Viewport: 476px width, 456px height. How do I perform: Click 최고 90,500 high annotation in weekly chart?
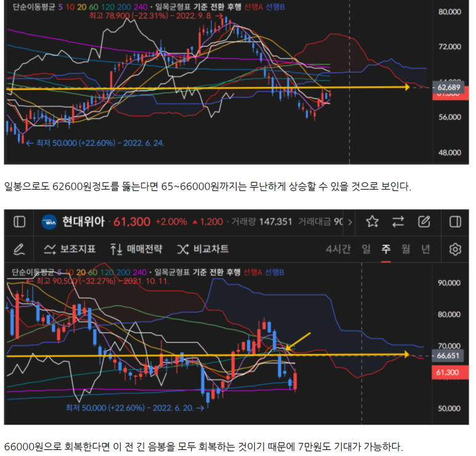97,281
